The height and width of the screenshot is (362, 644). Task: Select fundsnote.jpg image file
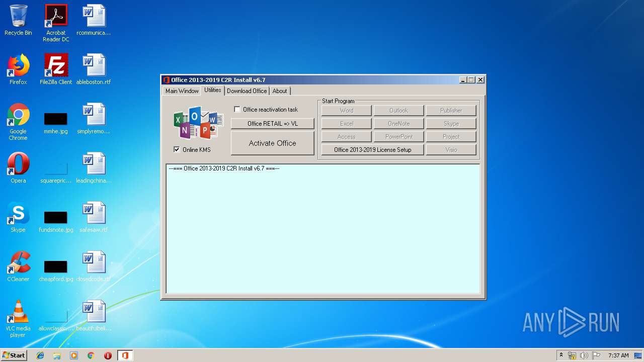[56, 221]
